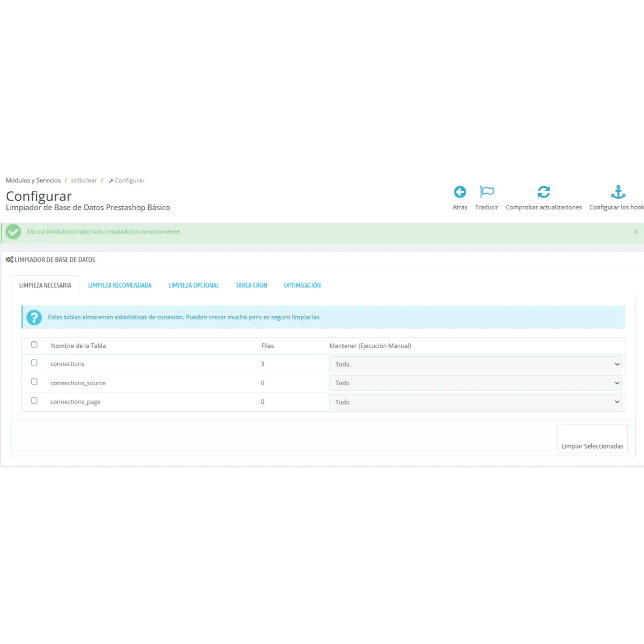The width and height of the screenshot is (644, 644).
Task: Switch to the Limpieza Recomendada tab
Action: coord(120,286)
